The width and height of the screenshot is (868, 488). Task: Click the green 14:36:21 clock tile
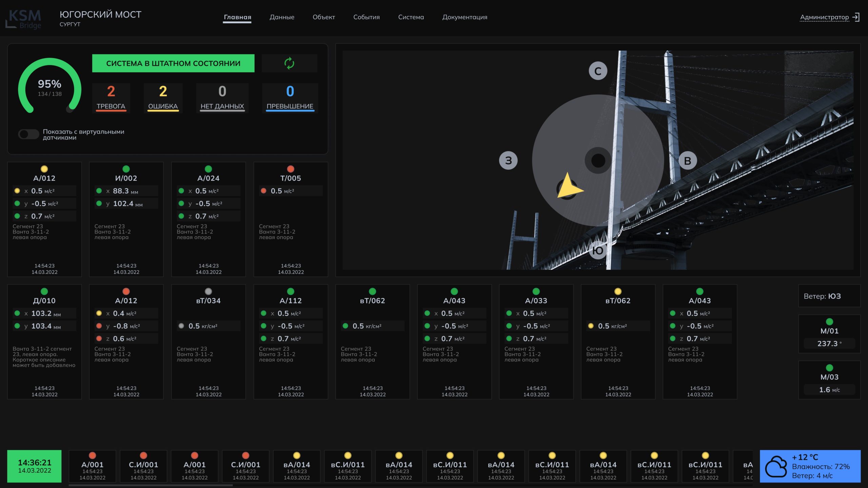pyautogui.click(x=34, y=466)
